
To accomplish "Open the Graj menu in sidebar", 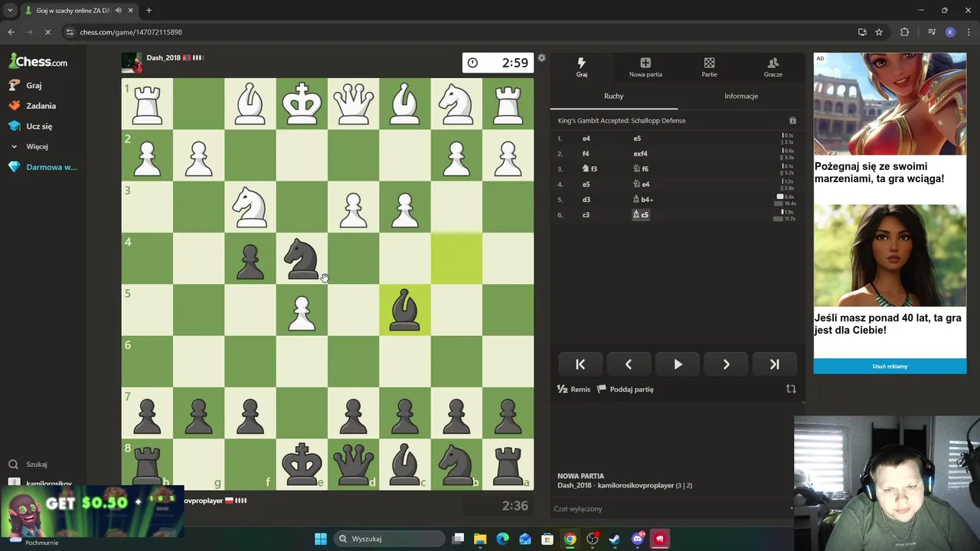I will [26, 85].
